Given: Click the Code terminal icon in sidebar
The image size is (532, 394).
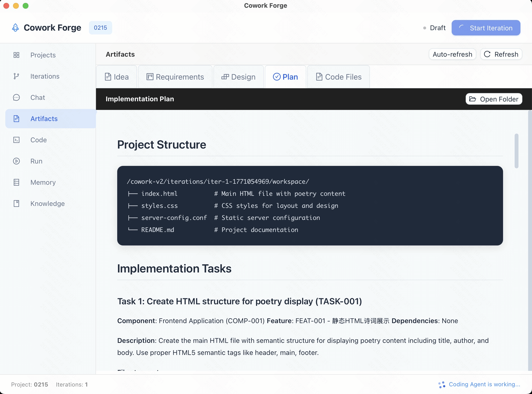Looking at the screenshot, I should 16,140.
